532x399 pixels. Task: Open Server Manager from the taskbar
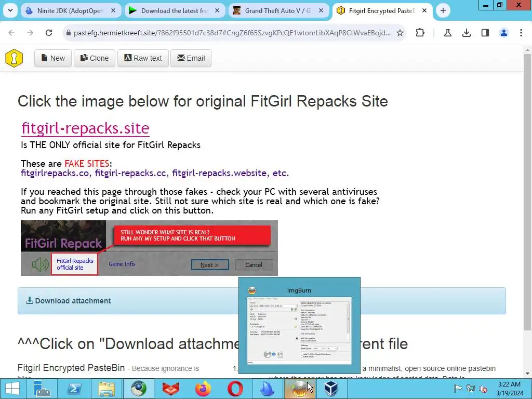click(42, 389)
